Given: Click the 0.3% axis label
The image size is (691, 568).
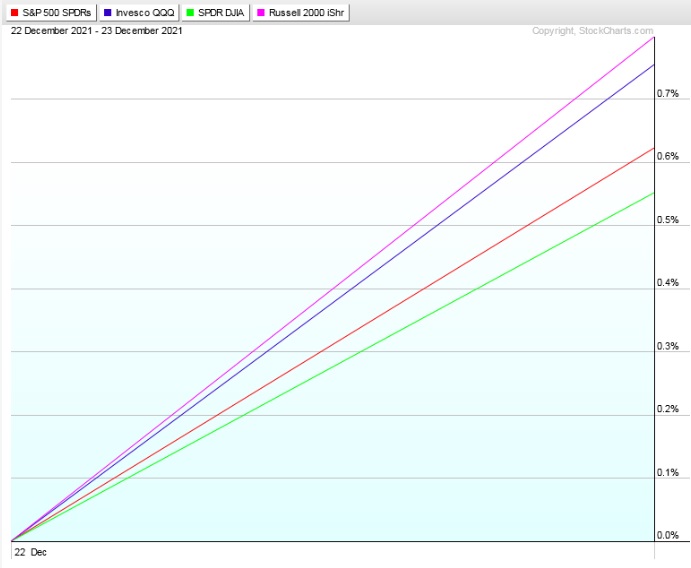Looking at the screenshot, I should (668, 346).
